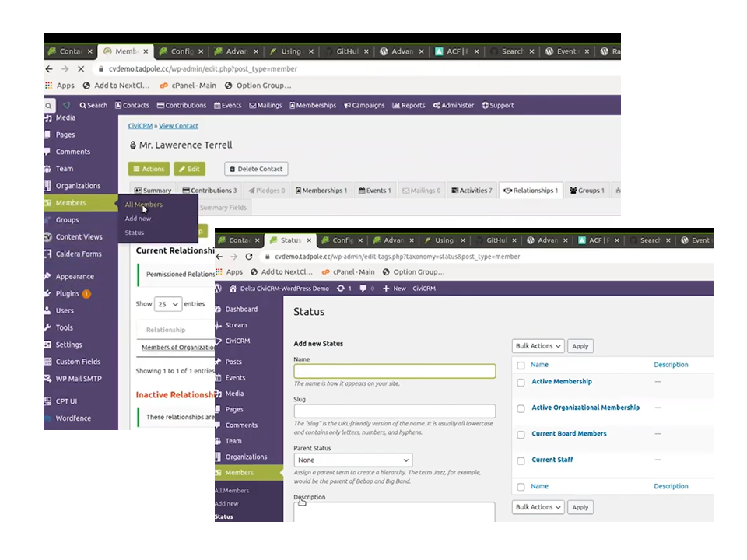Open Posts in Status window sidebar
The image size is (747, 560).
click(233, 362)
